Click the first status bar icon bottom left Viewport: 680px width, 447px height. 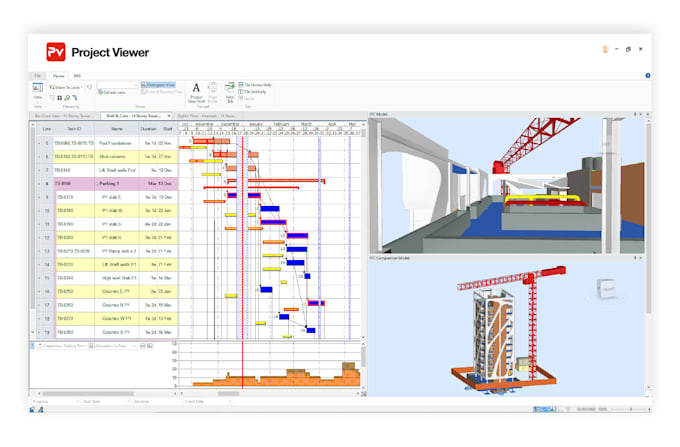33,409
